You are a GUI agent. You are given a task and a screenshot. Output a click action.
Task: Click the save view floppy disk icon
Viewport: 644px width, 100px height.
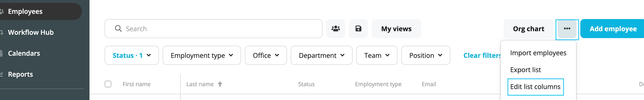(x=358, y=29)
